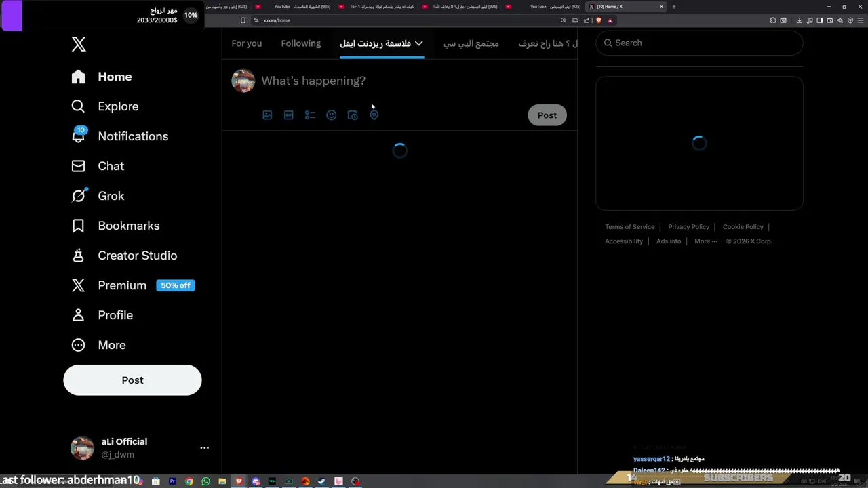Expand the فلاسفة ريزدنت ايفل tab chevron

419,43
